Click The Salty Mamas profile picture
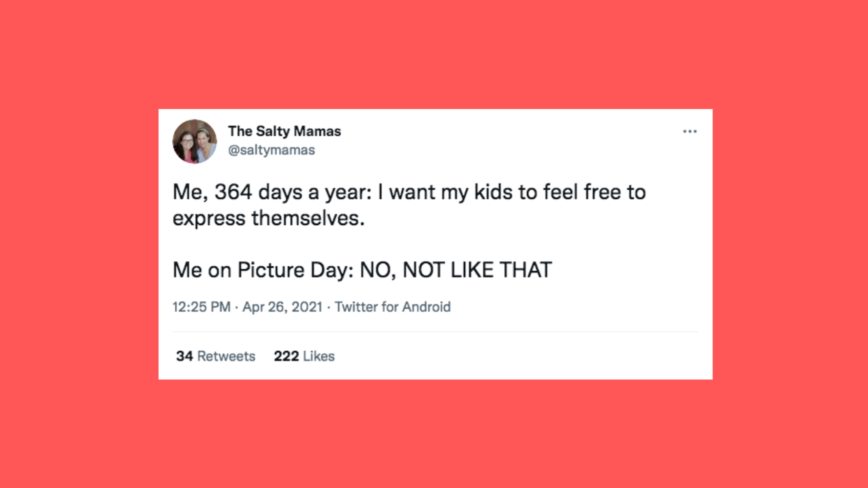Viewport: 868px width, 488px height. point(194,141)
